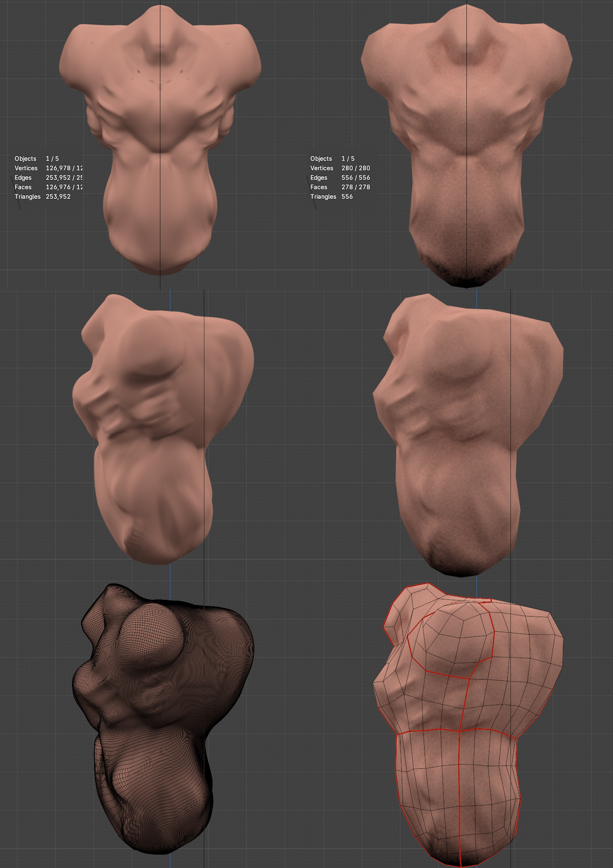Select the '278 / 278' faces value
The height and width of the screenshot is (868, 613).
pyautogui.click(x=356, y=187)
